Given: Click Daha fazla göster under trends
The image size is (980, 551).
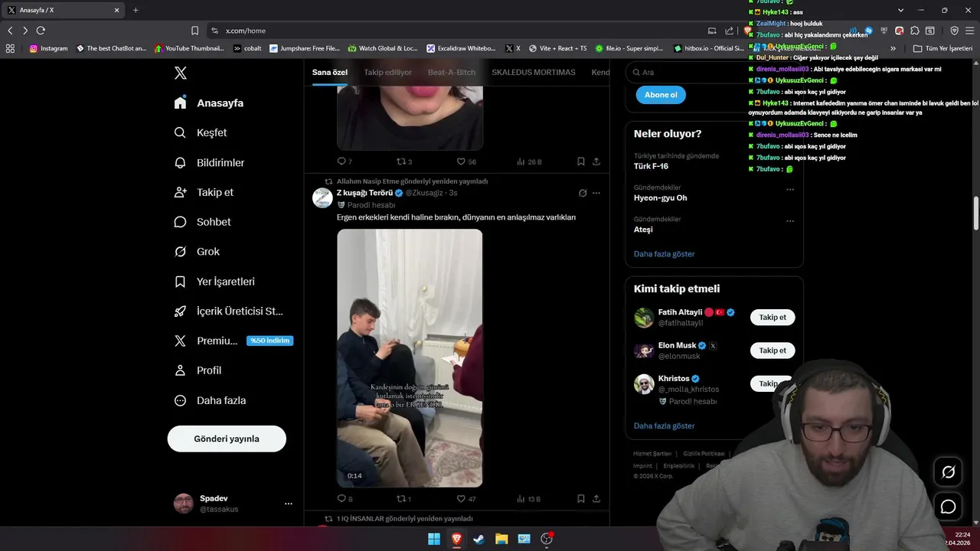Looking at the screenshot, I should (664, 253).
